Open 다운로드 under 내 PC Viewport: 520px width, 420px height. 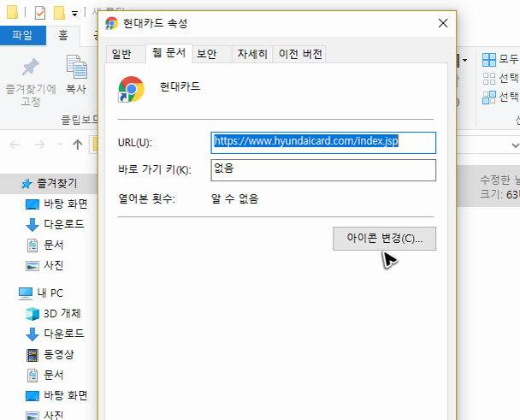click(63, 334)
